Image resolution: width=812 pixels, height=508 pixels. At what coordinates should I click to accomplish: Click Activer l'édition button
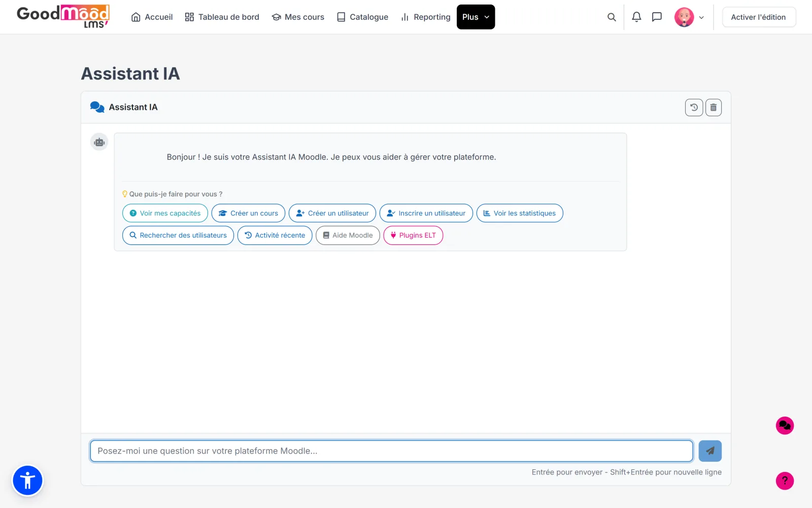(x=759, y=17)
